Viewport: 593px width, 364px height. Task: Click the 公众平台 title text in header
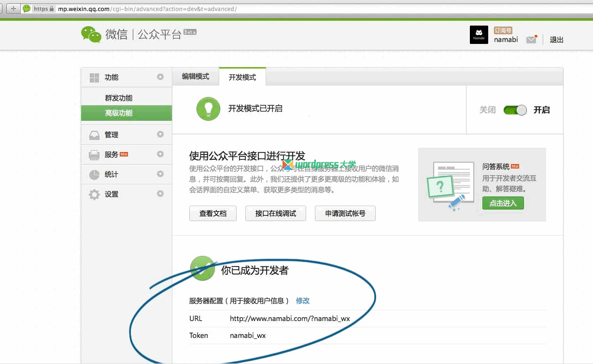(159, 34)
